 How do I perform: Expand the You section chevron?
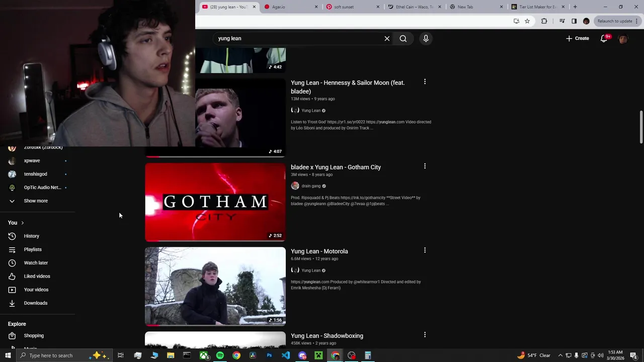(22, 223)
